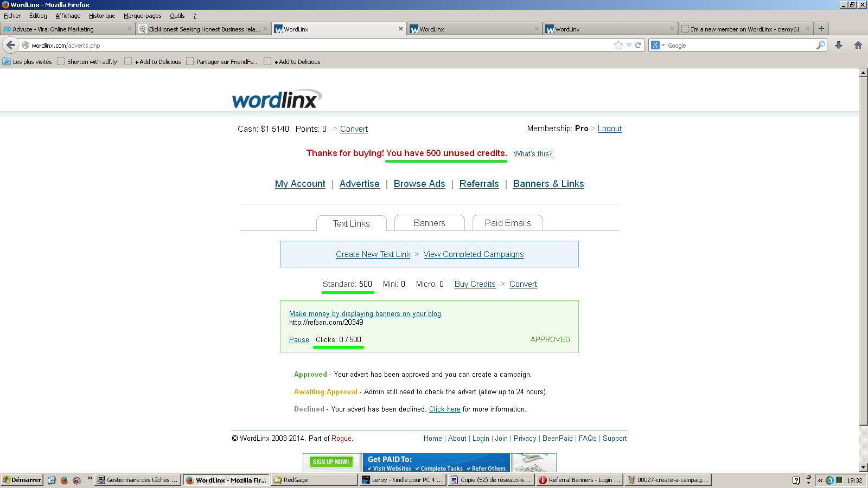Click the Google search field
The height and width of the screenshot is (488, 868).
[x=741, y=46]
